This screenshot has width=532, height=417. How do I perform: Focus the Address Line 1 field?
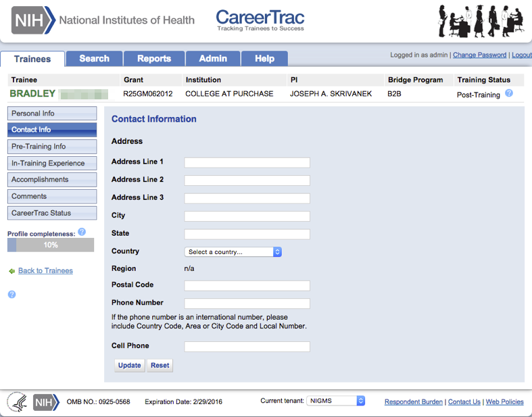(x=247, y=162)
